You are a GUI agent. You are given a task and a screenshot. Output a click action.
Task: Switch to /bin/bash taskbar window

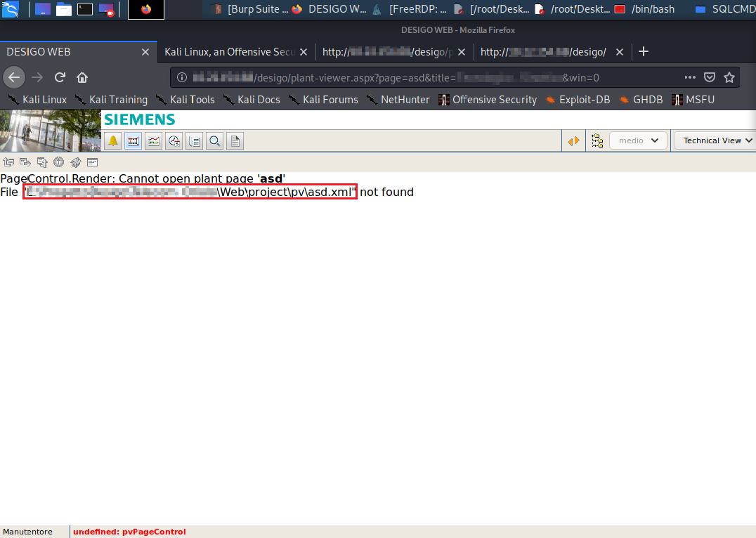point(645,9)
